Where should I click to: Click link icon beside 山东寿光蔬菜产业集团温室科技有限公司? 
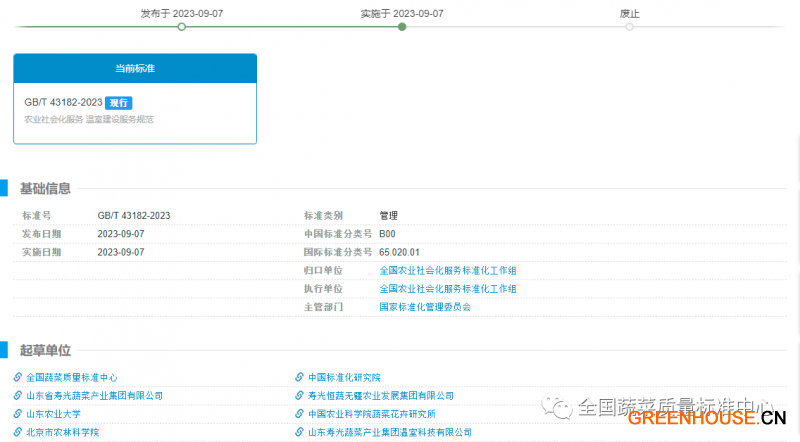tap(299, 432)
